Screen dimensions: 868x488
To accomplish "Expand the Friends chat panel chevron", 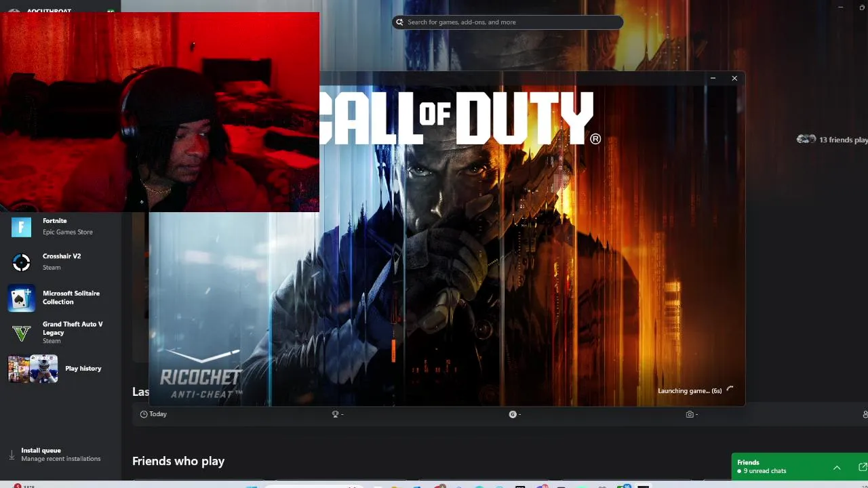I will point(837,468).
